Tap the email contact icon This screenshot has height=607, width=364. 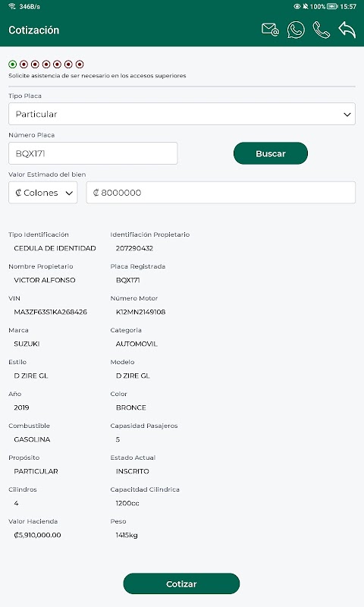(270, 30)
